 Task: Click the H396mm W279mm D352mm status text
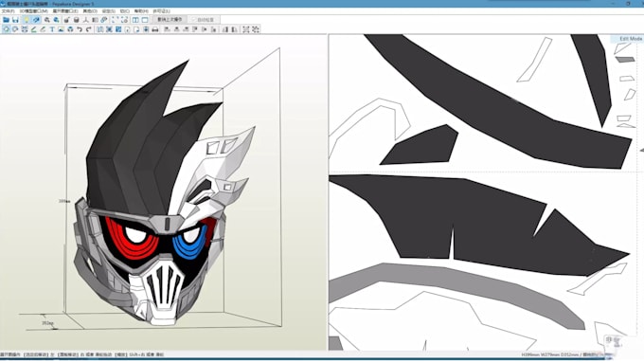click(550, 354)
